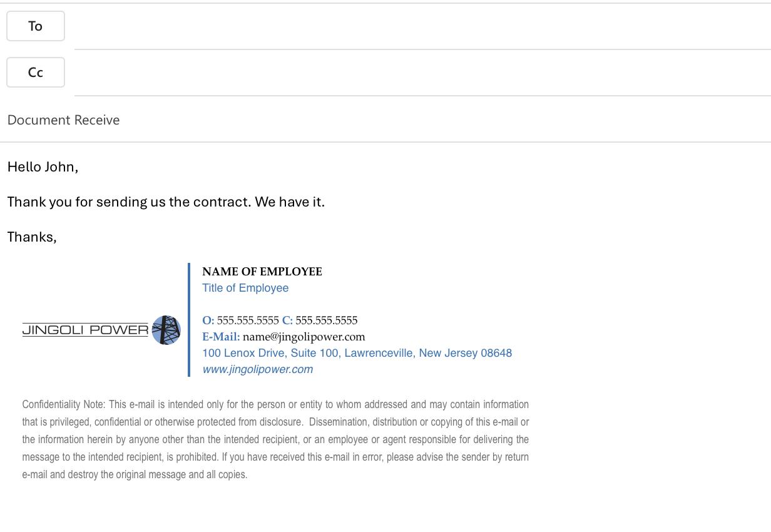Image resolution: width=771 pixels, height=532 pixels.
Task: Click into the To recipients field
Action: [419, 26]
